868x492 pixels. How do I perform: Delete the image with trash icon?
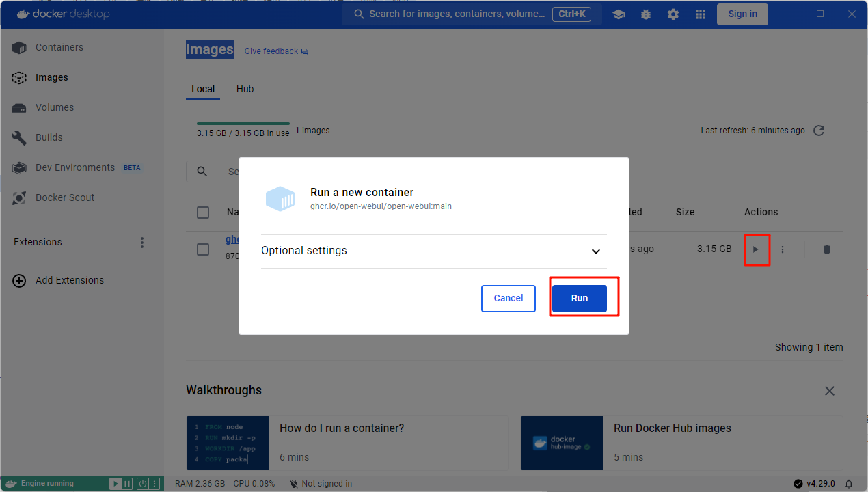point(827,249)
